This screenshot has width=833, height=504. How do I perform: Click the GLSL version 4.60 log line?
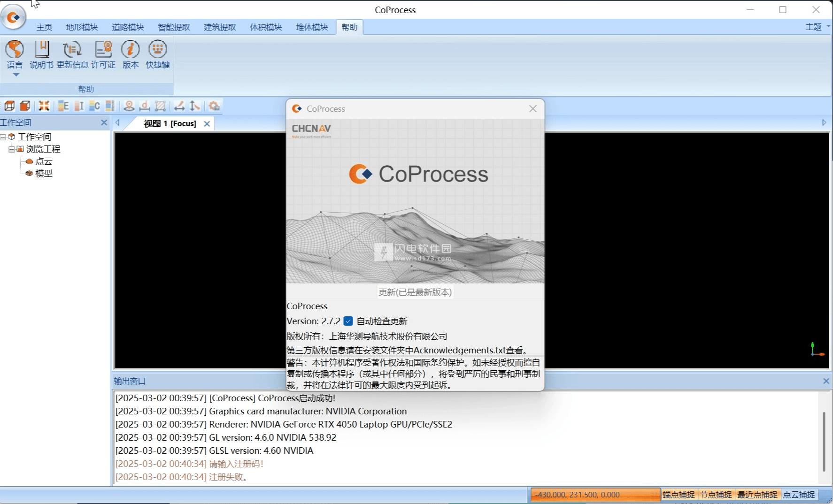pos(214,451)
